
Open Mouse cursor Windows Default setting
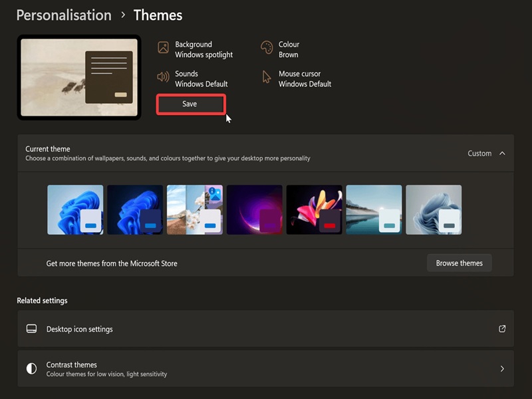pos(297,78)
